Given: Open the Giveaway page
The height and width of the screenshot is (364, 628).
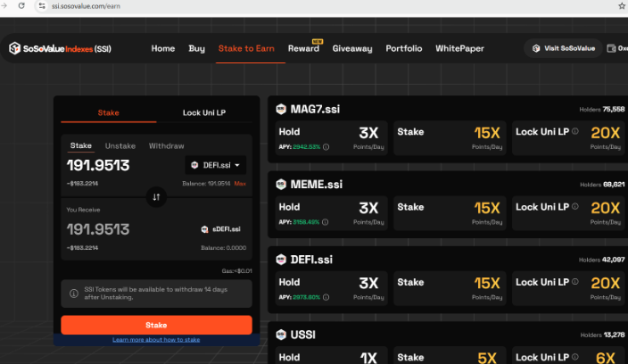Looking at the screenshot, I should click(352, 48).
